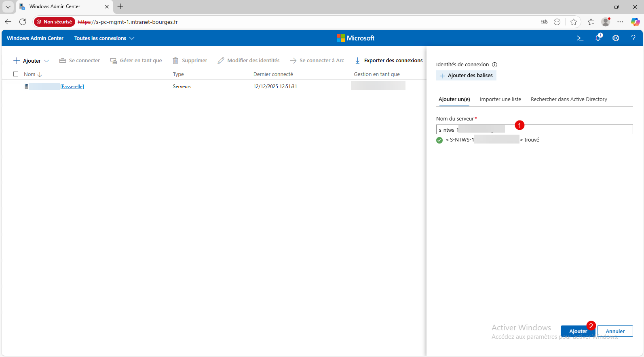Open Rechercher dans Active Directory tab
Screen dimensions: 644x357
coord(568,99)
